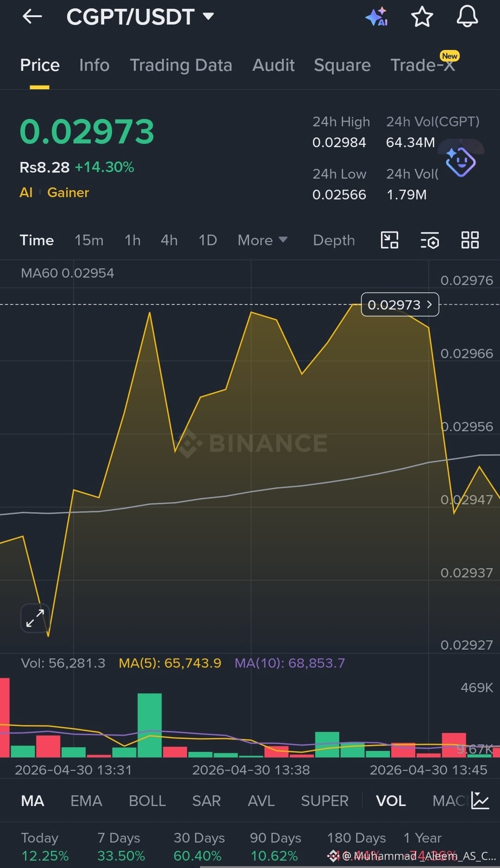This screenshot has height=868, width=500.
Task: Open the Square tab
Action: [342, 65]
